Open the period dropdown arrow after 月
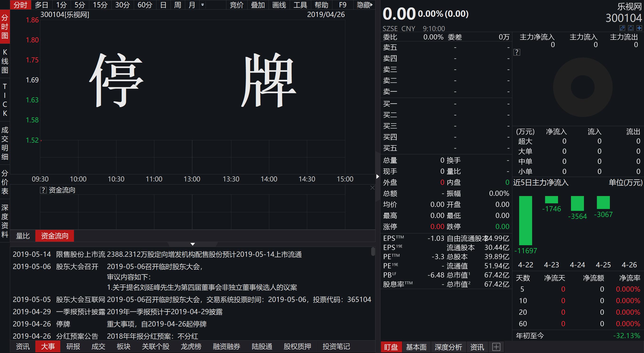The height and width of the screenshot is (353, 644). [203, 5]
